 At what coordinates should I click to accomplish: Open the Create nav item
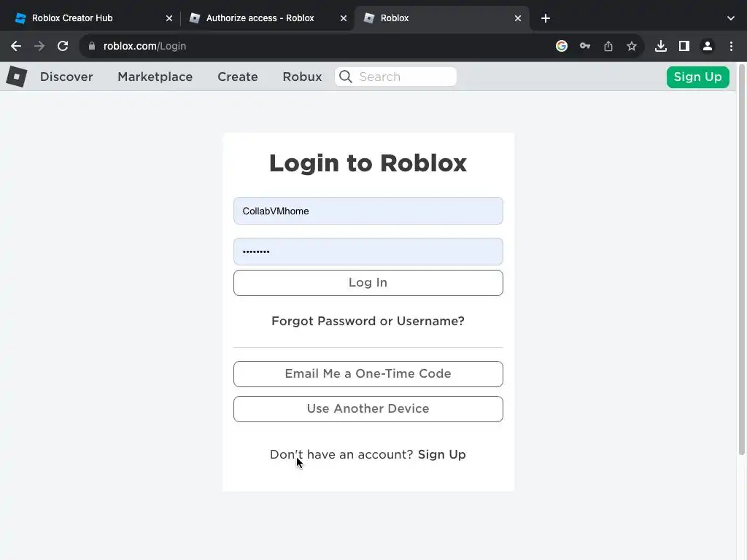238,77
